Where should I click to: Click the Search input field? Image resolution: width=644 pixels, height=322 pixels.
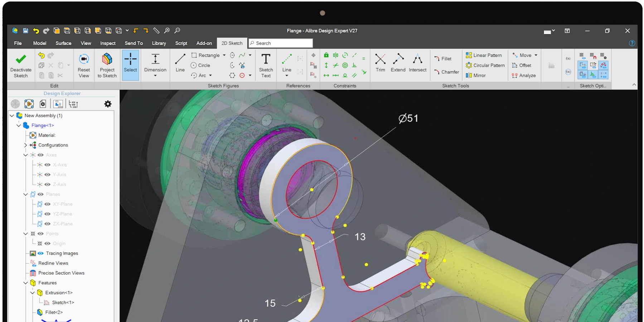[x=281, y=43]
